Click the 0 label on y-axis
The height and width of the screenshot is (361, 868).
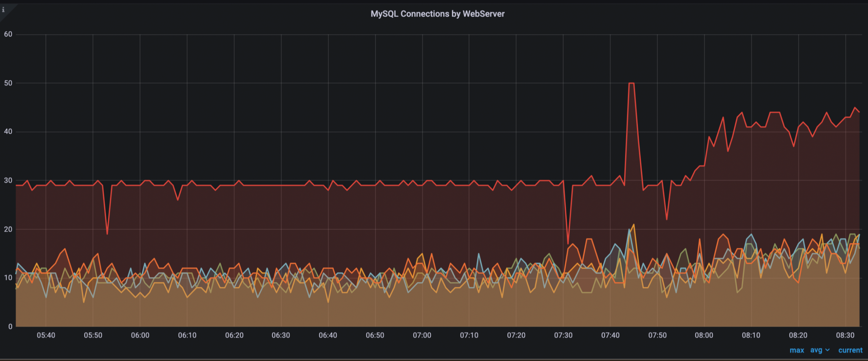coord(10,326)
